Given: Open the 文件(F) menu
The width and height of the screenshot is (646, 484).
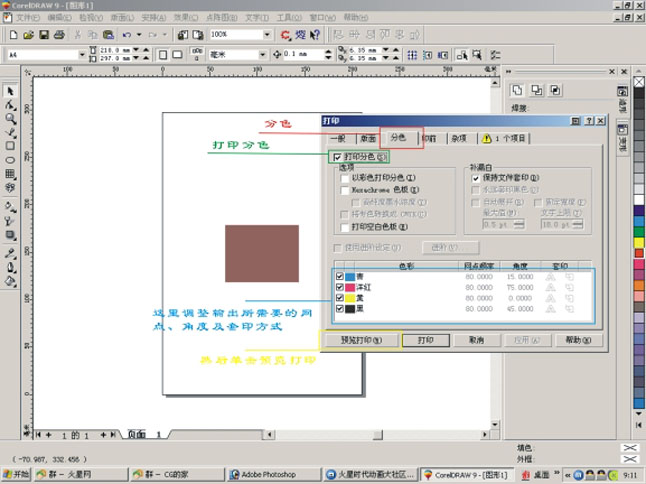Looking at the screenshot, I should click(x=28, y=18).
